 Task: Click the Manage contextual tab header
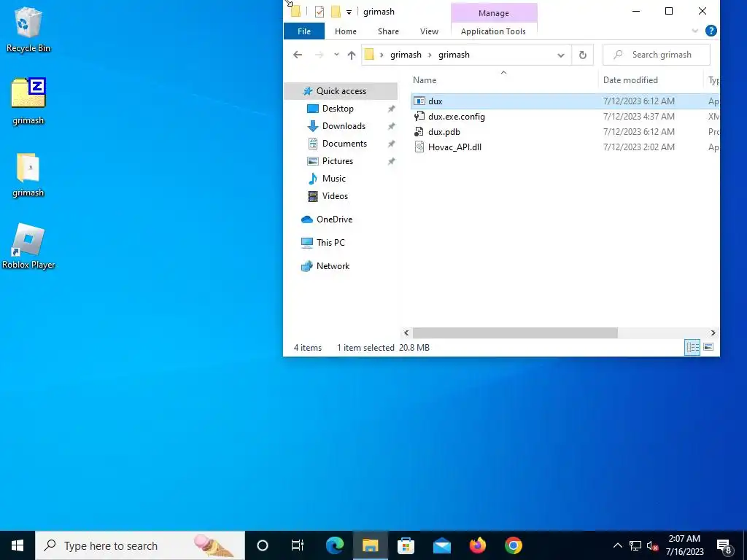(494, 13)
